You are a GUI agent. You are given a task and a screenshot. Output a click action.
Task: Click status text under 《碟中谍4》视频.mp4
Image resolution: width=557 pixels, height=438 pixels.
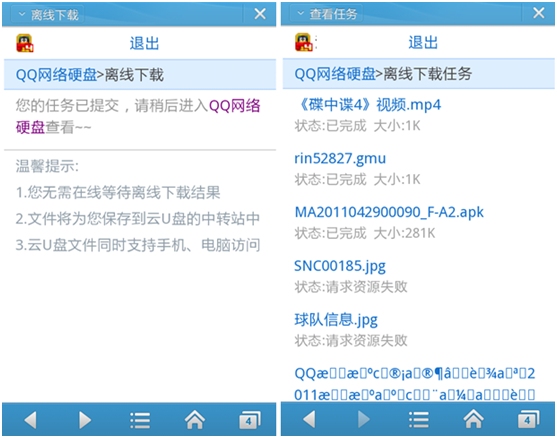(357, 126)
